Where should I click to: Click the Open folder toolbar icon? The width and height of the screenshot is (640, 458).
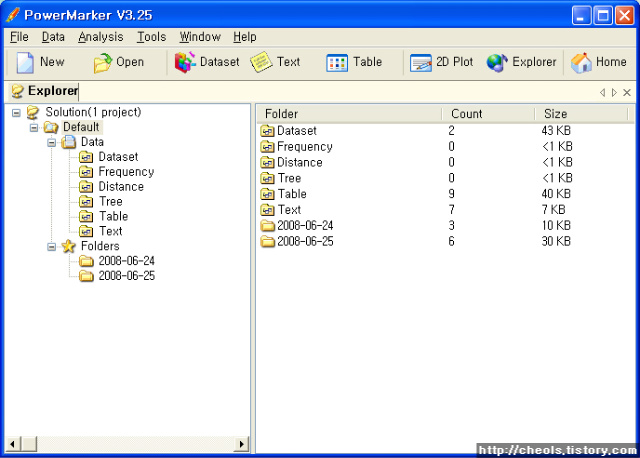coord(102,63)
